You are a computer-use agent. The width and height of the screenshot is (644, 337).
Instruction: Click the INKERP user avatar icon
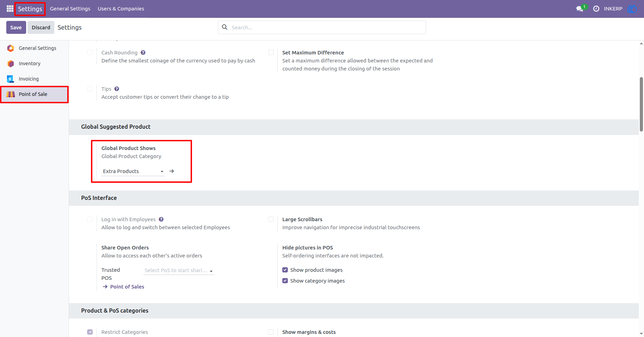coord(632,9)
